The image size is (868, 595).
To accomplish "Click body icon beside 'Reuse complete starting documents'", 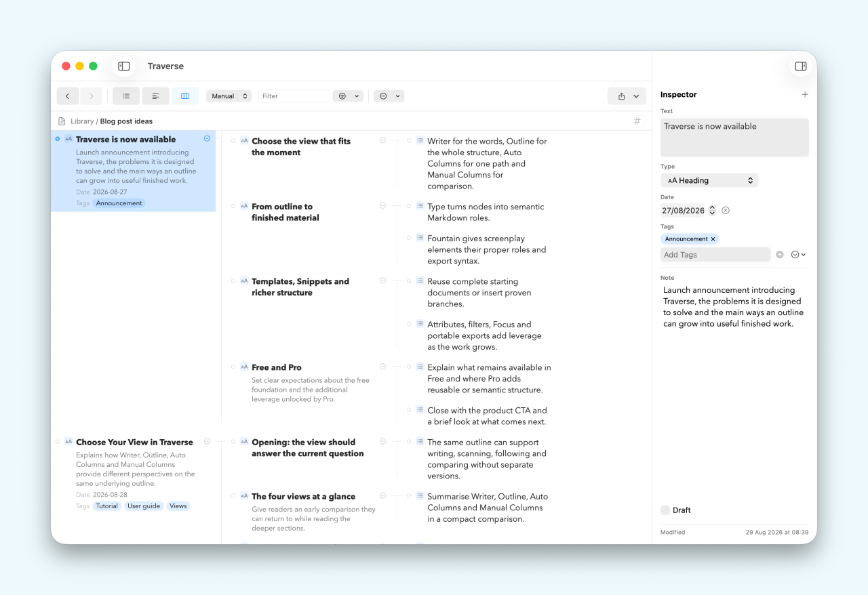I will pyautogui.click(x=420, y=281).
